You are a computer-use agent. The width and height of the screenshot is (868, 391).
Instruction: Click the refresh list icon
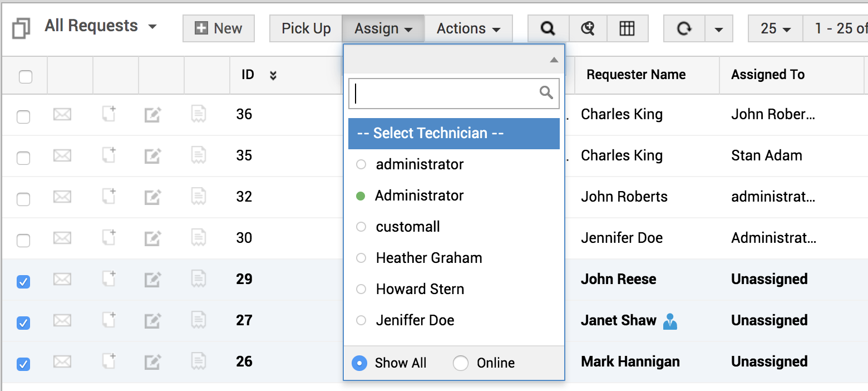(x=684, y=28)
